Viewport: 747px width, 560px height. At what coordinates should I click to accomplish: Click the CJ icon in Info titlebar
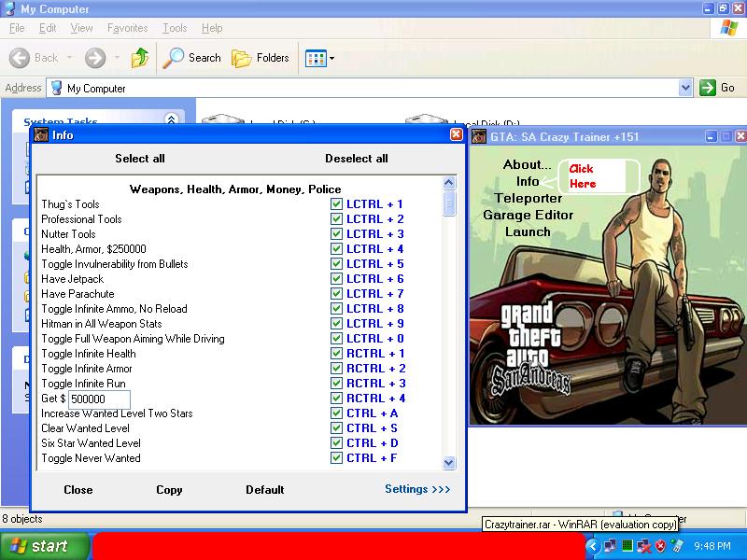41,135
